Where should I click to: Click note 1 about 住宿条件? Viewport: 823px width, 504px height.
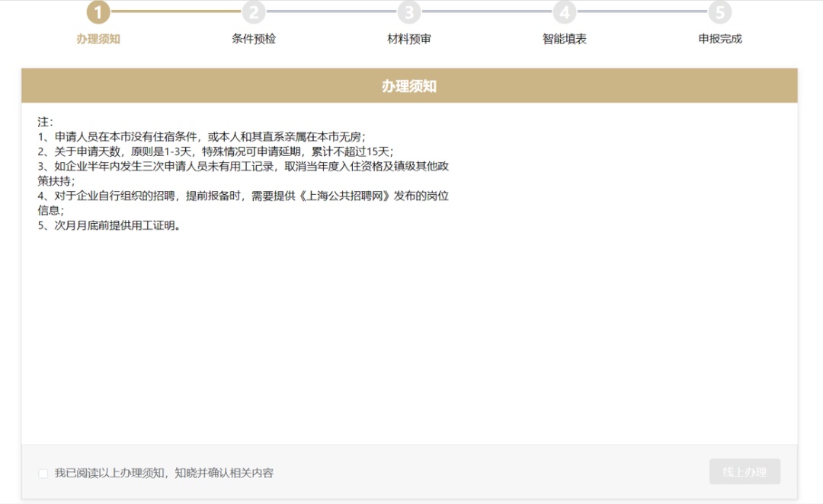click(x=202, y=137)
